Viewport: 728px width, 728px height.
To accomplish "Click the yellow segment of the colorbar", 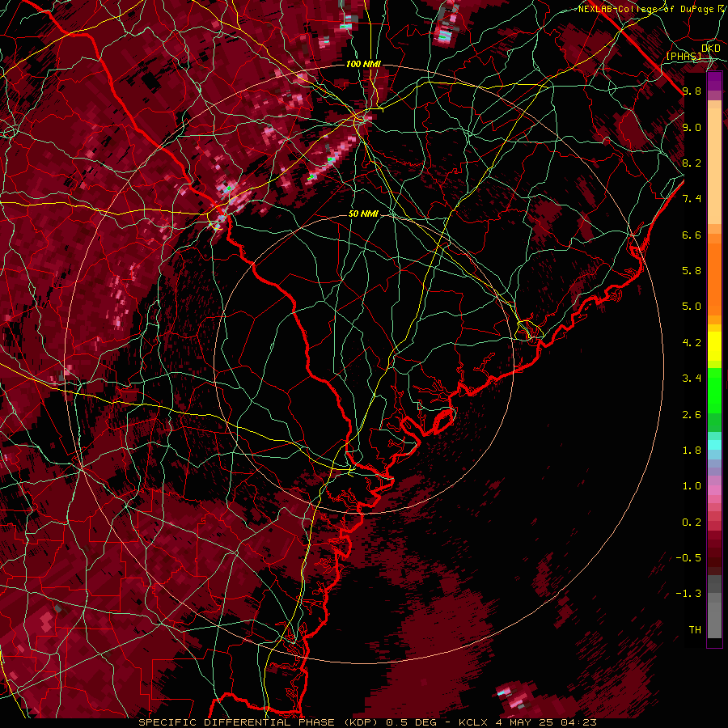I will coord(714,346).
